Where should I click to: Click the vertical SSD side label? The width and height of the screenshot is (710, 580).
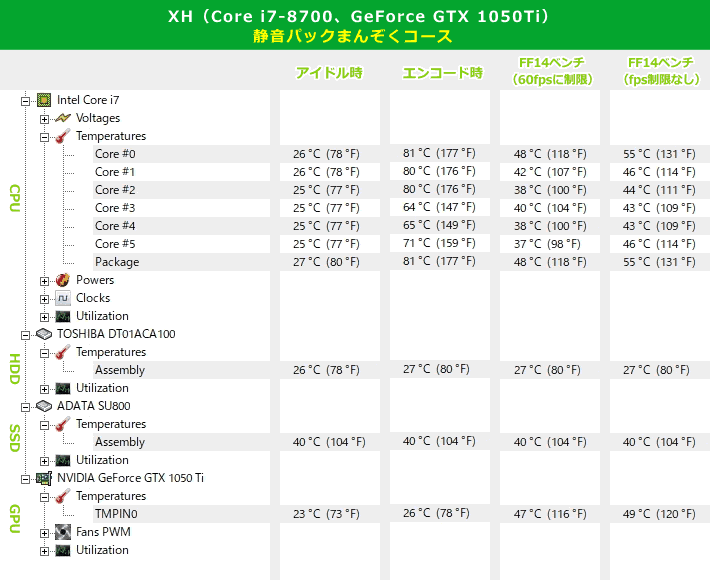[x=15, y=438]
